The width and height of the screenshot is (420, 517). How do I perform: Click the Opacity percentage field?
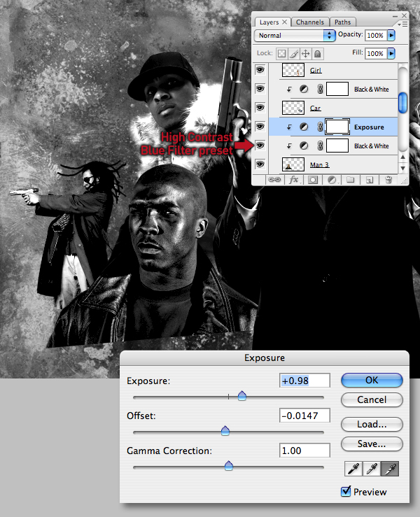tap(376, 35)
